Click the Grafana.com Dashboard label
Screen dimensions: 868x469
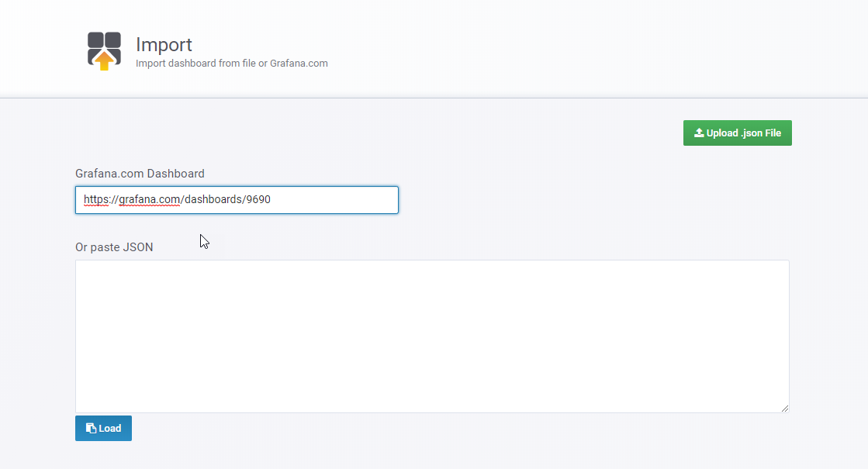140,174
